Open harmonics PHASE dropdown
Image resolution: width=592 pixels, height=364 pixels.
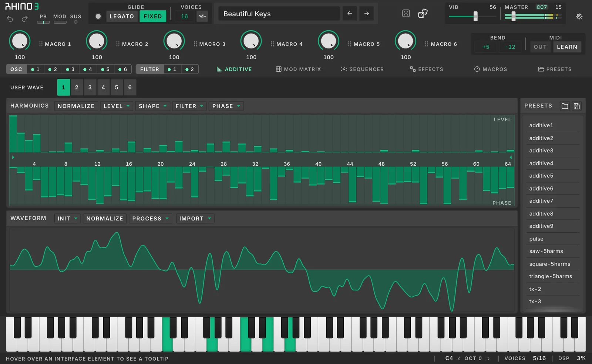tap(226, 106)
